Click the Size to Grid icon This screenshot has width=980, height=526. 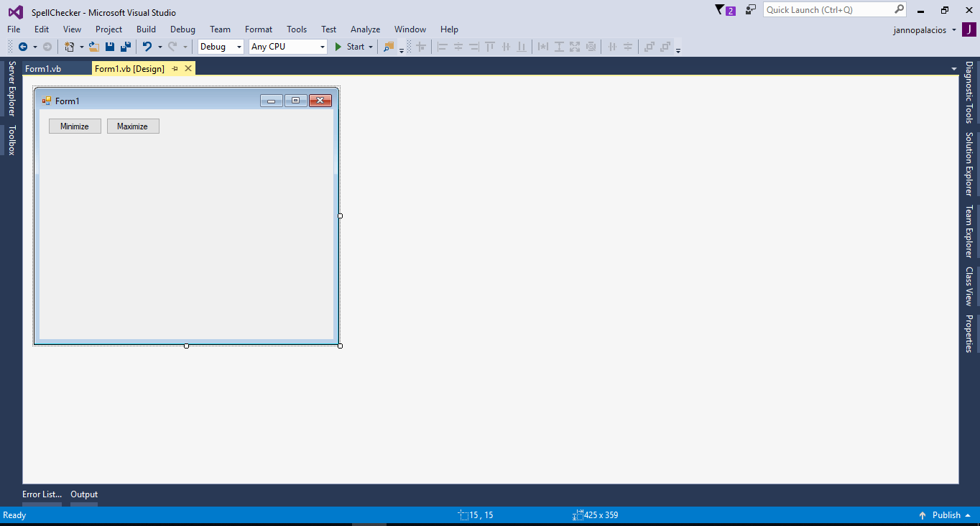click(x=591, y=47)
